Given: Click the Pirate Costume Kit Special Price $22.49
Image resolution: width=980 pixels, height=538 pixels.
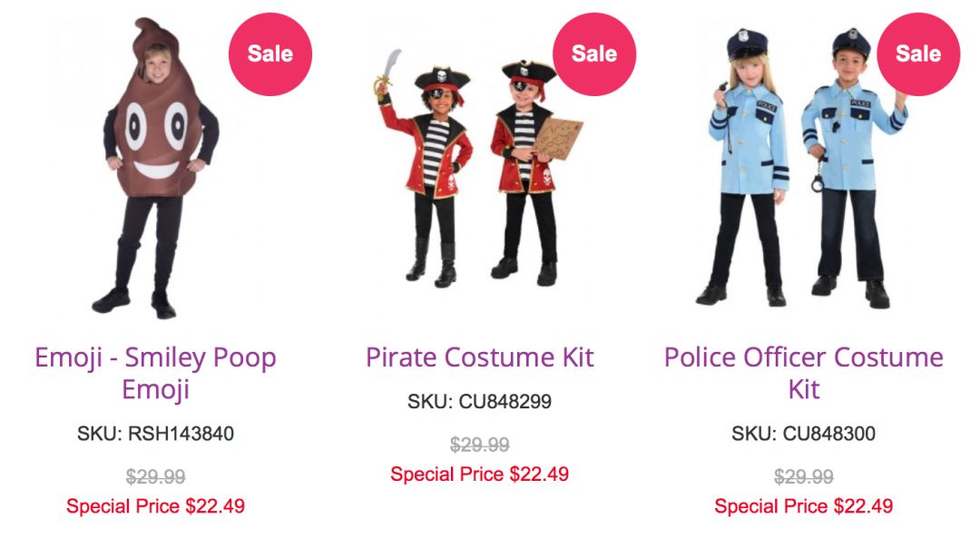Looking at the screenshot, I should tap(479, 474).
